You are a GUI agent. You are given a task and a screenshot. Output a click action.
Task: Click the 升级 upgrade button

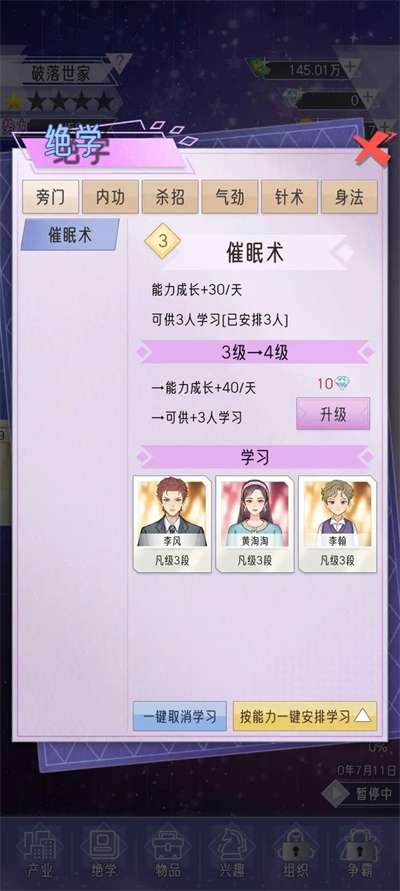333,414
